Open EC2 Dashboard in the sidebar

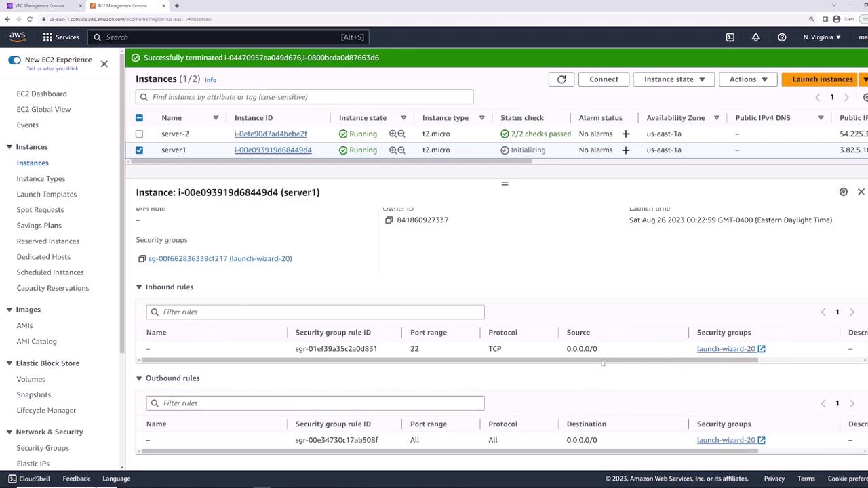pos(41,94)
